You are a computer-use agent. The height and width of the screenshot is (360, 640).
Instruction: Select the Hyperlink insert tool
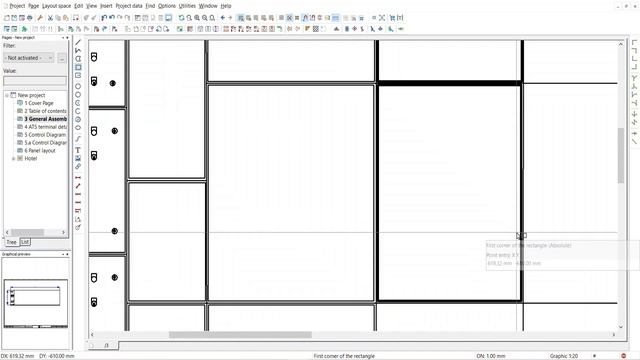pyautogui.click(x=78, y=167)
